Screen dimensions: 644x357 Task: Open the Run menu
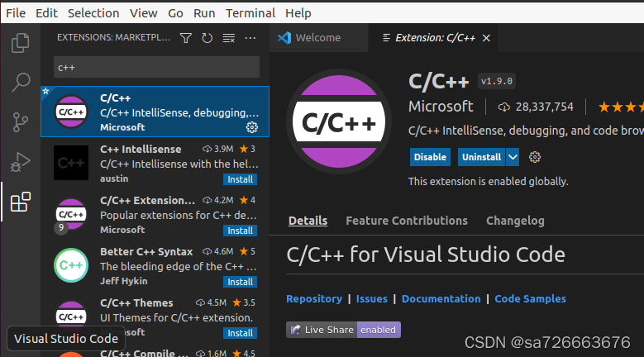(x=204, y=13)
